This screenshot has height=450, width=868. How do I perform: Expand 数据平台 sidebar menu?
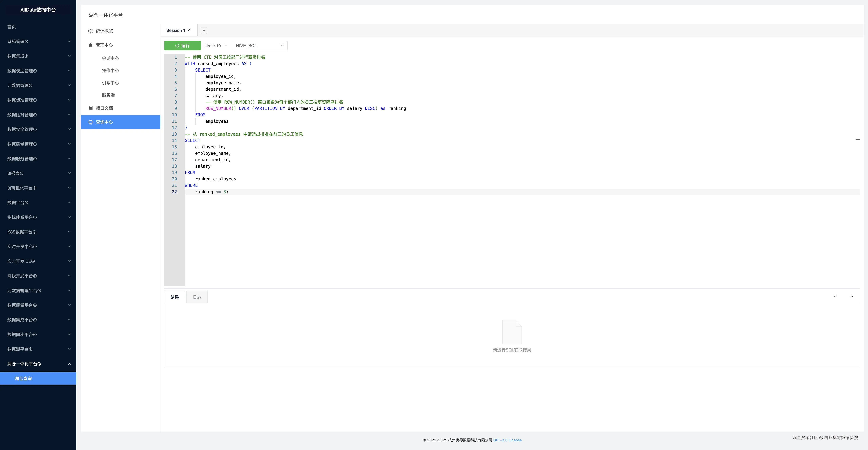pos(38,202)
